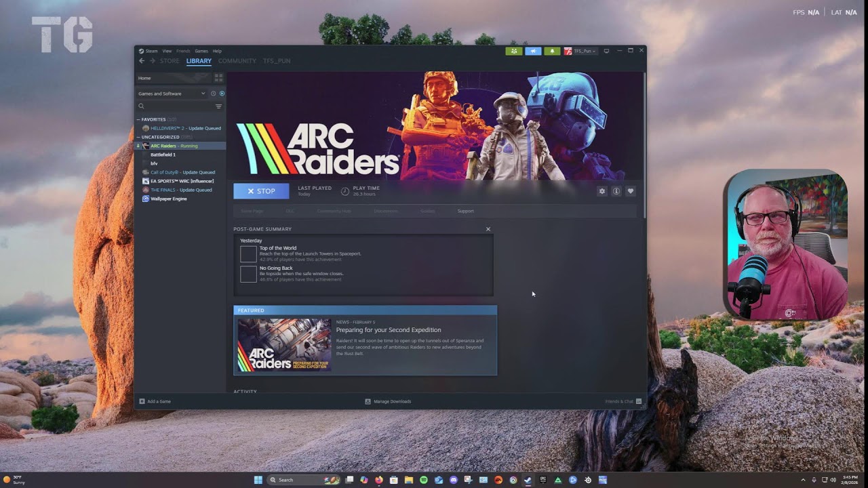The image size is (868, 488).
Task: Open the green friends activity button
Action: 513,51
